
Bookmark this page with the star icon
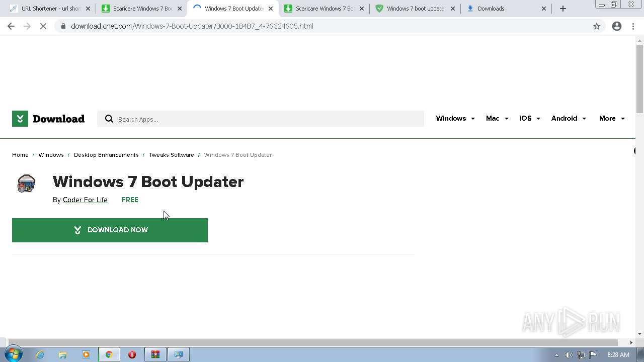(x=597, y=26)
